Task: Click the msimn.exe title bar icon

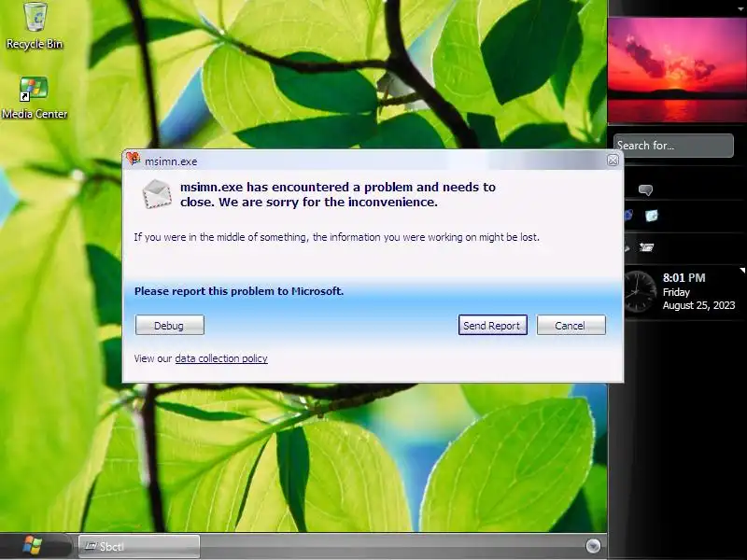Action: (x=134, y=159)
